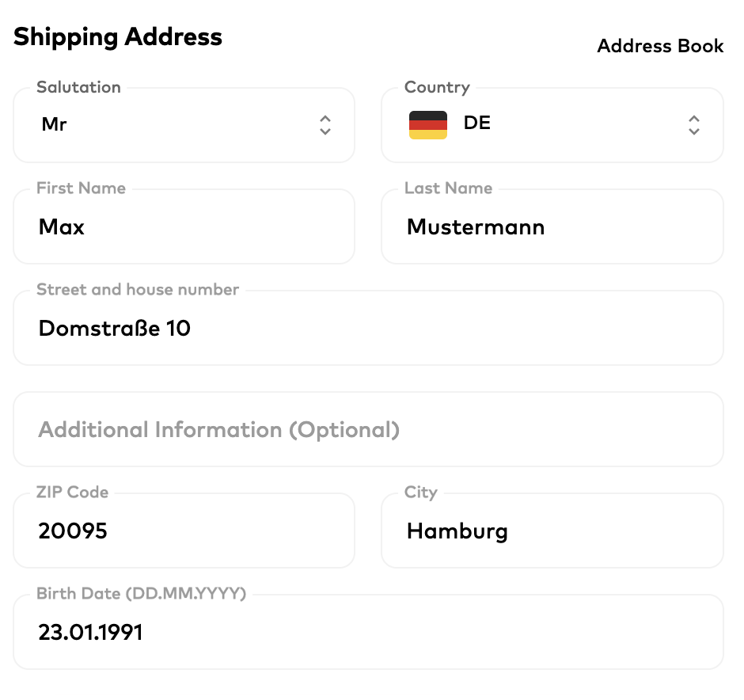Screen dimensions: 744x700
Task: Select the ZIP Code field with 20095
Action: coord(184,531)
